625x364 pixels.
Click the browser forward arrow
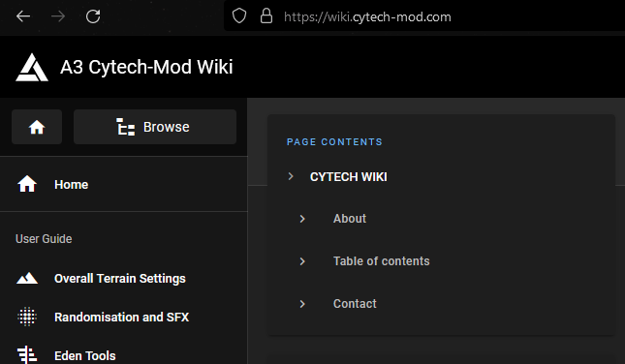(58, 16)
